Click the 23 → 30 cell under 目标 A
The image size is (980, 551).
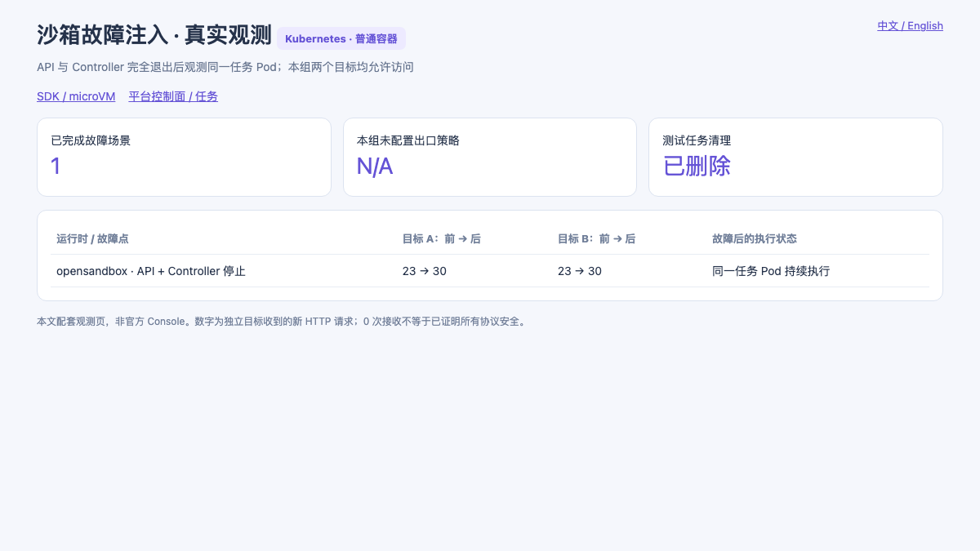(425, 271)
